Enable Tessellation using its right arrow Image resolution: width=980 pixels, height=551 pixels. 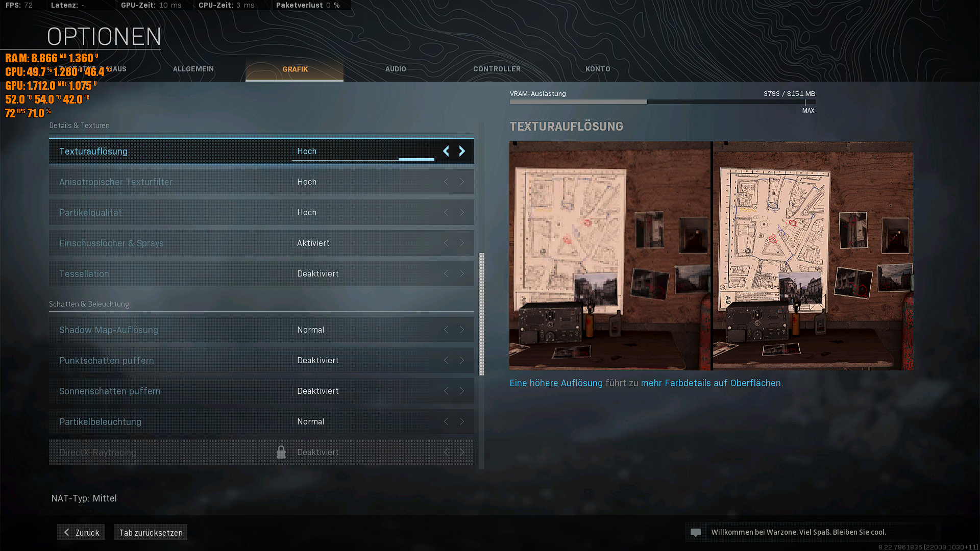[x=462, y=273]
